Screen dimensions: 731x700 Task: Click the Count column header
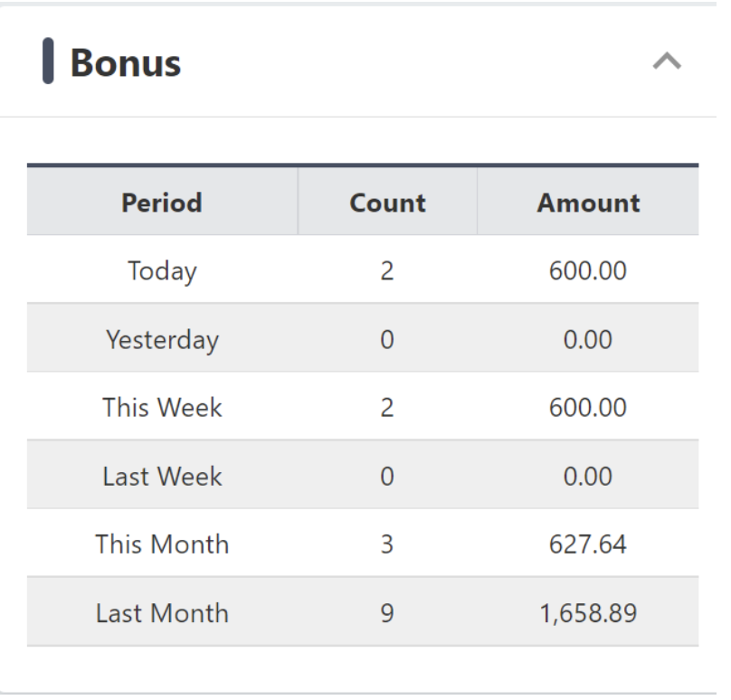click(x=387, y=203)
